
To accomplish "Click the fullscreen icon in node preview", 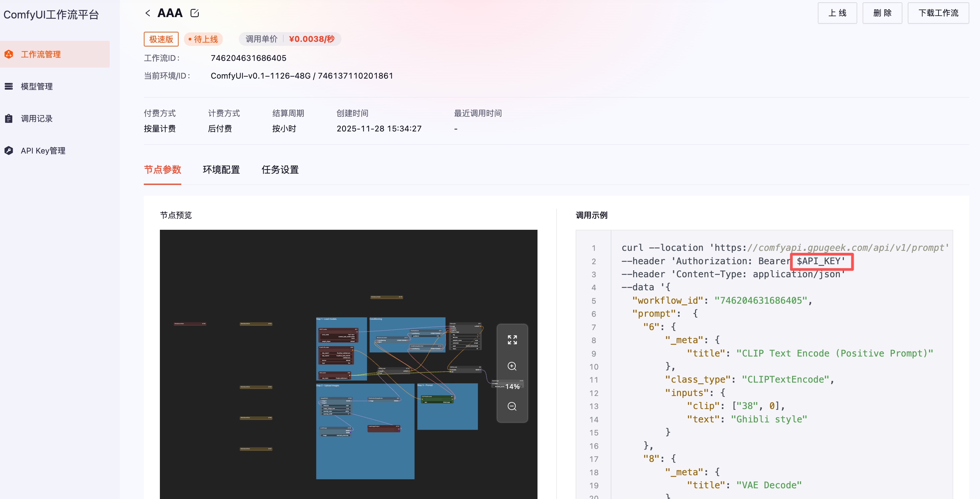I will 512,340.
